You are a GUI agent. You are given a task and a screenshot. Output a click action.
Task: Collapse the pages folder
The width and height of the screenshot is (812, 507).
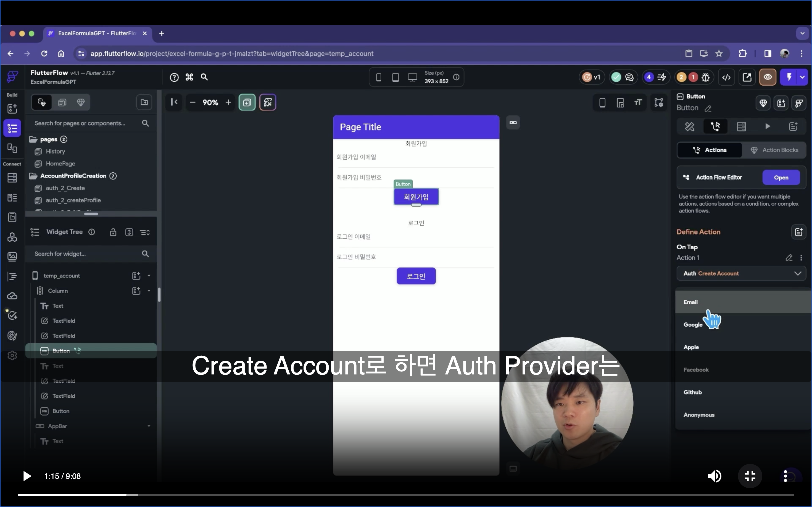tap(33, 139)
